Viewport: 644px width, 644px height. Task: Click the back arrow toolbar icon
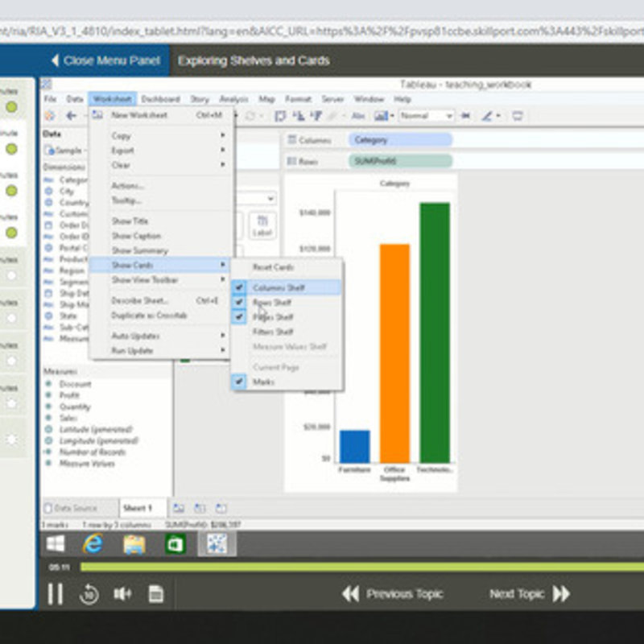(71, 116)
